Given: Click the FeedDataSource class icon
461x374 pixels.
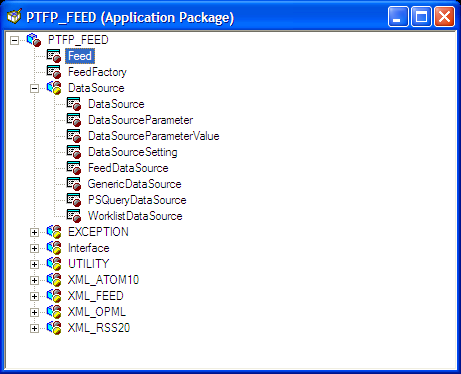Looking at the screenshot, I should [x=74, y=168].
